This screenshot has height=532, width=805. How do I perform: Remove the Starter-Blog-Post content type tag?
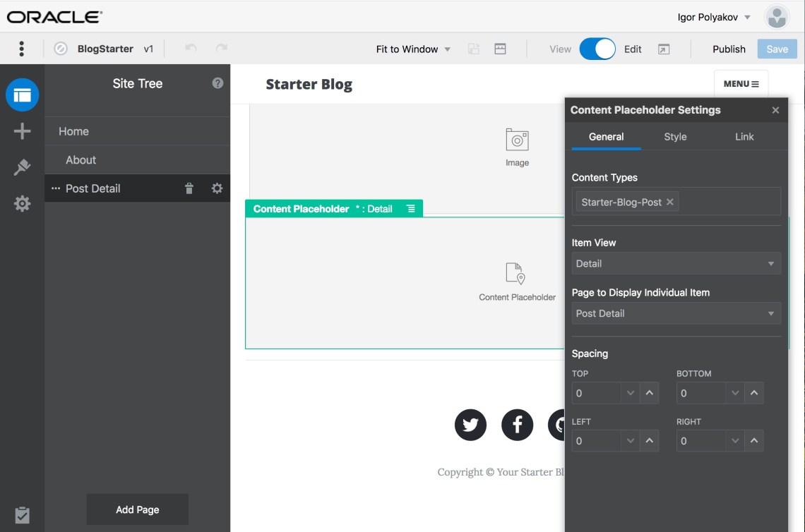pyautogui.click(x=670, y=202)
